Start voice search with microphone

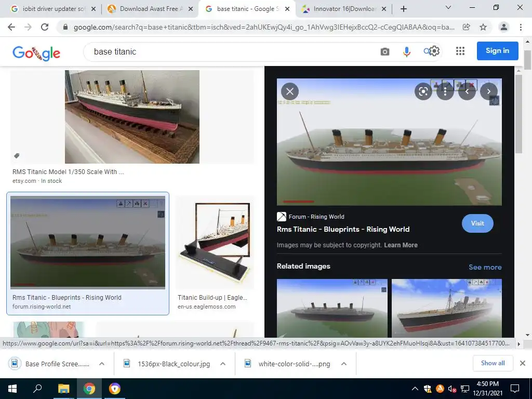(x=406, y=51)
